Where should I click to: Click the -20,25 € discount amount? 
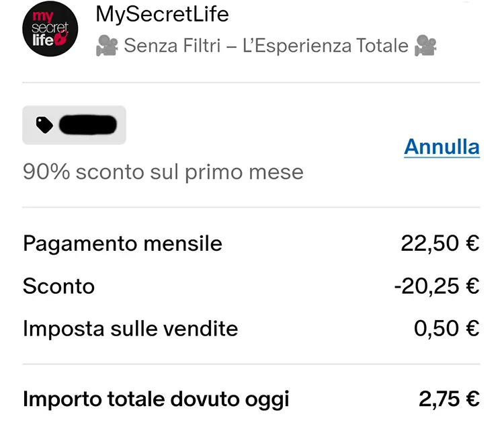437,286
